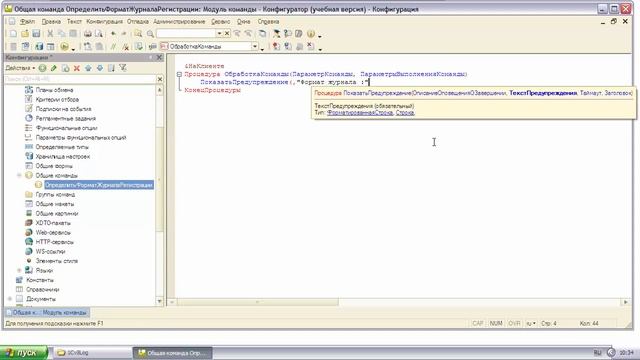Open the 1Cv8Log taskbar item
Viewport: 640px width, 360px height.
click(x=92, y=353)
